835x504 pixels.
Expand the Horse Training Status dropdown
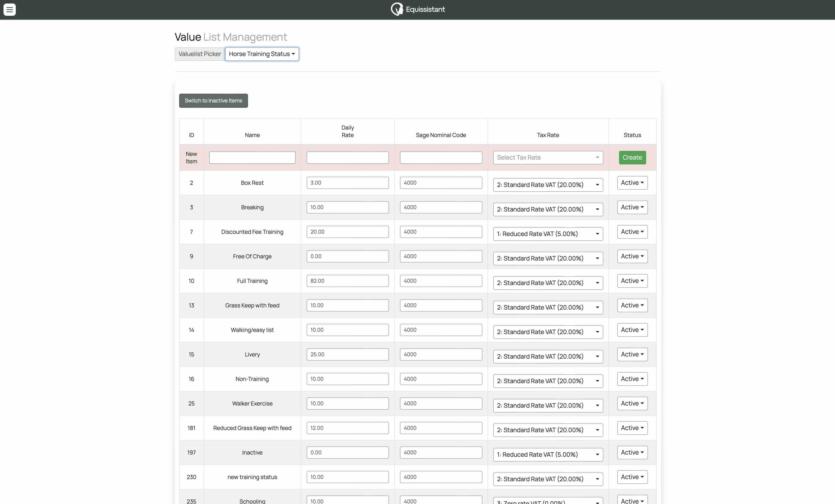(x=261, y=54)
